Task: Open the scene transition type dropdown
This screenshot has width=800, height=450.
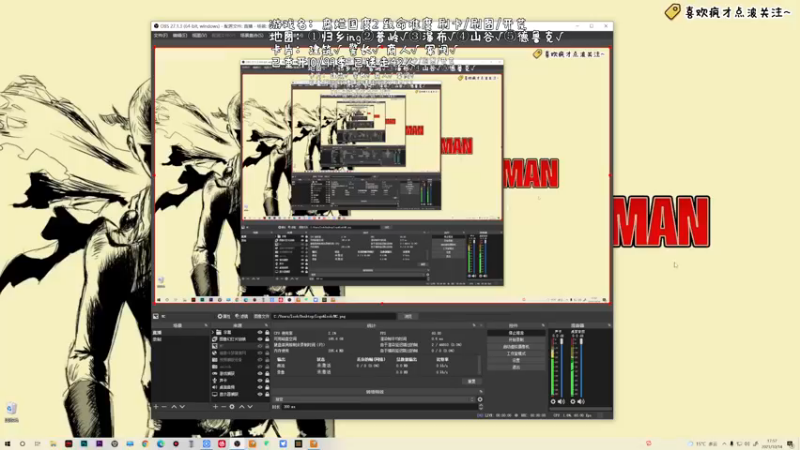Action: click(x=374, y=399)
